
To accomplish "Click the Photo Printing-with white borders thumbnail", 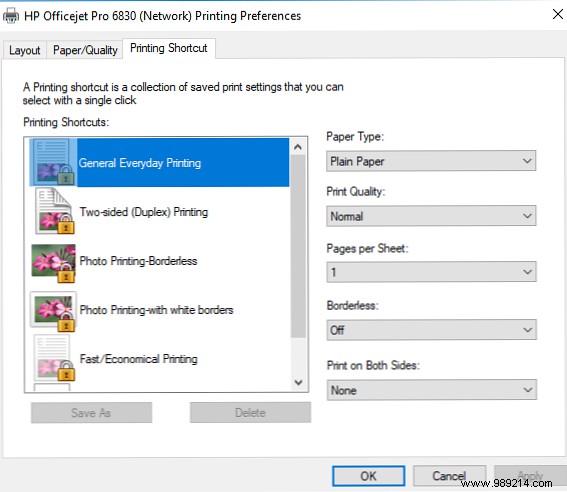I will tap(54, 312).
